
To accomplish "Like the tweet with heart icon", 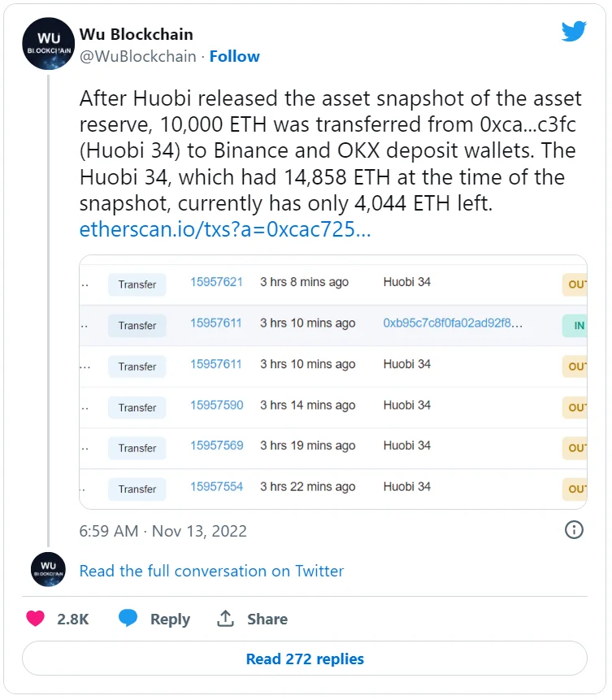I will 35,619.
